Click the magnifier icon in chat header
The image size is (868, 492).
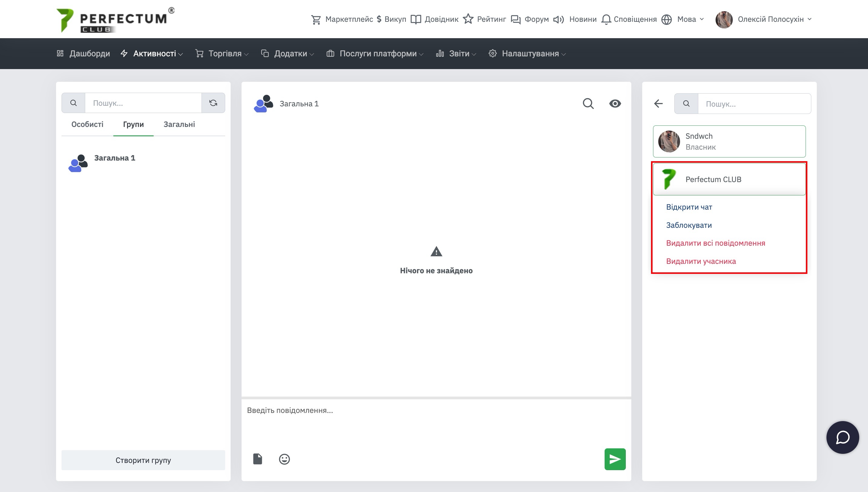coord(588,103)
